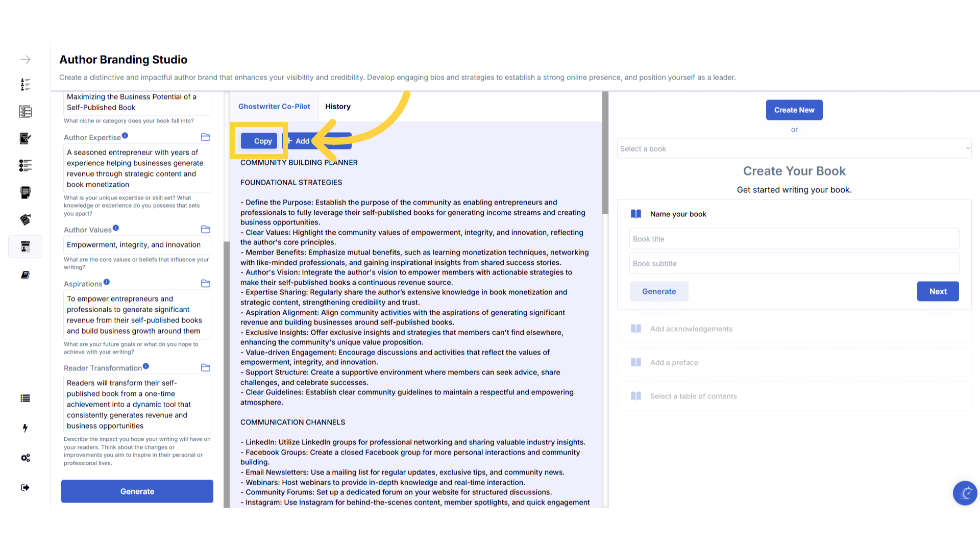This screenshot has height=551, width=980.
Task: Expand the sidebar with arrow icon
Action: click(26, 60)
